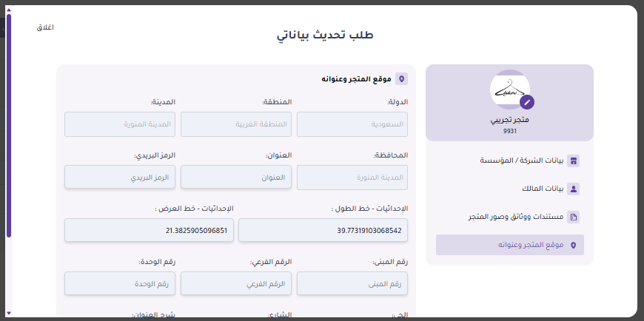Click the longitude coordinates field
The height and width of the screenshot is (321, 644).
point(323,230)
